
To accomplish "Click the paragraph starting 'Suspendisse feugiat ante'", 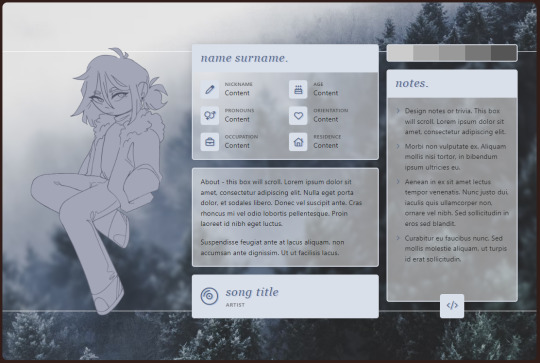I will (x=272, y=247).
